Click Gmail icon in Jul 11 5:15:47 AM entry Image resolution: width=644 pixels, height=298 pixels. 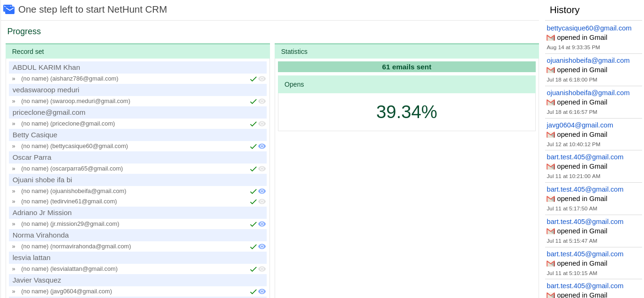pyautogui.click(x=551, y=231)
